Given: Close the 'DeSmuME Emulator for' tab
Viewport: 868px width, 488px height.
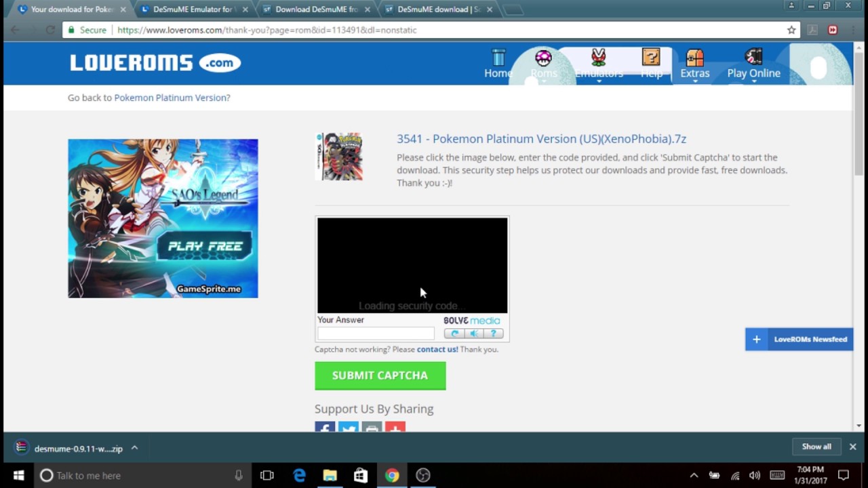Looking at the screenshot, I should (245, 9).
